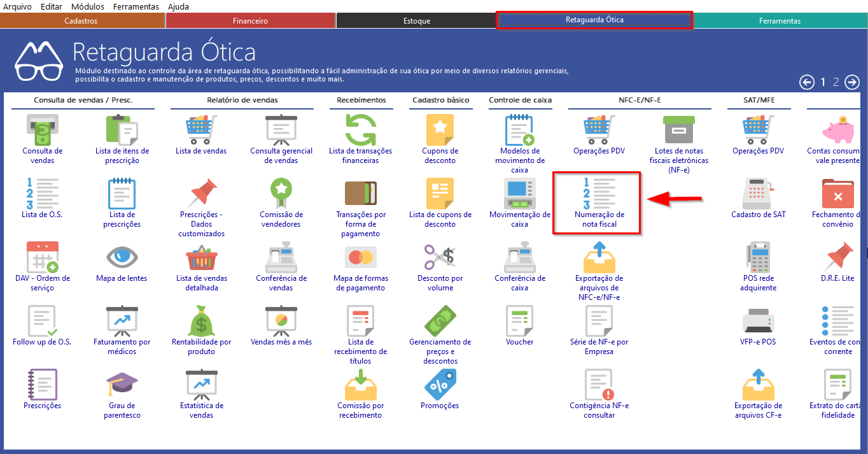Screen dimensions: 868x454
Task: Switch to the Financeiro tab
Action: pyautogui.click(x=250, y=21)
